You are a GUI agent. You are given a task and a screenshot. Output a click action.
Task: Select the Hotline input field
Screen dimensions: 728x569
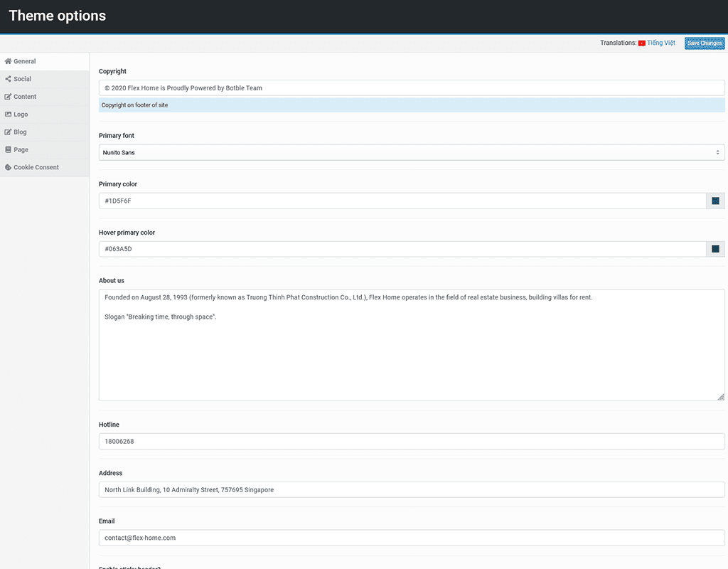click(412, 442)
